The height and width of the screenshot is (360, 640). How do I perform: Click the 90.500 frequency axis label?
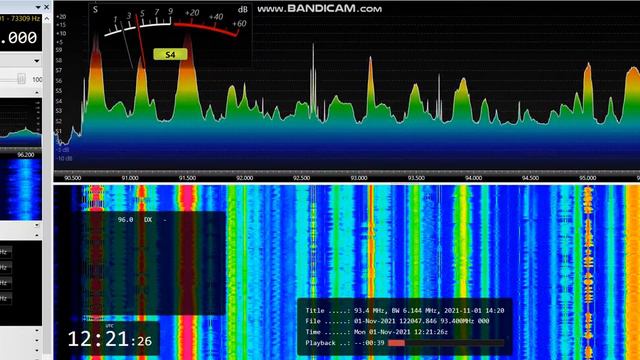(73, 178)
